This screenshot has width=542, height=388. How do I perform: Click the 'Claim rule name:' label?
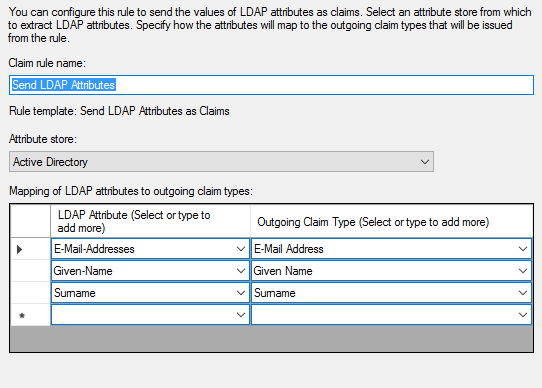point(47,63)
